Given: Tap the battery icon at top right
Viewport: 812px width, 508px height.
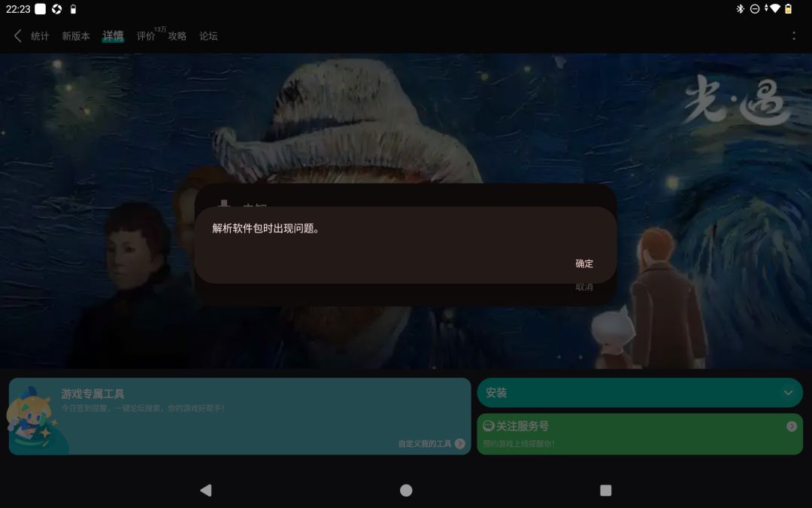Looking at the screenshot, I should coord(788,9).
